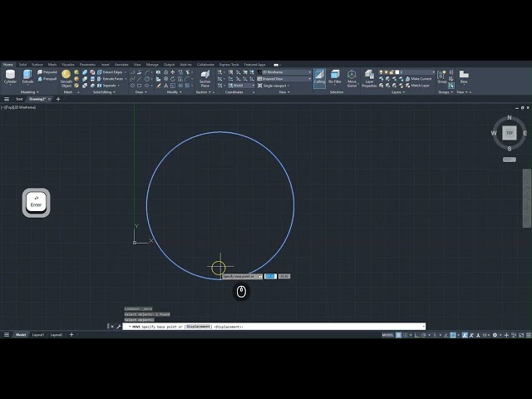Open status bar customization menu
Screen dimensions: 532x399
click(529, 335)
